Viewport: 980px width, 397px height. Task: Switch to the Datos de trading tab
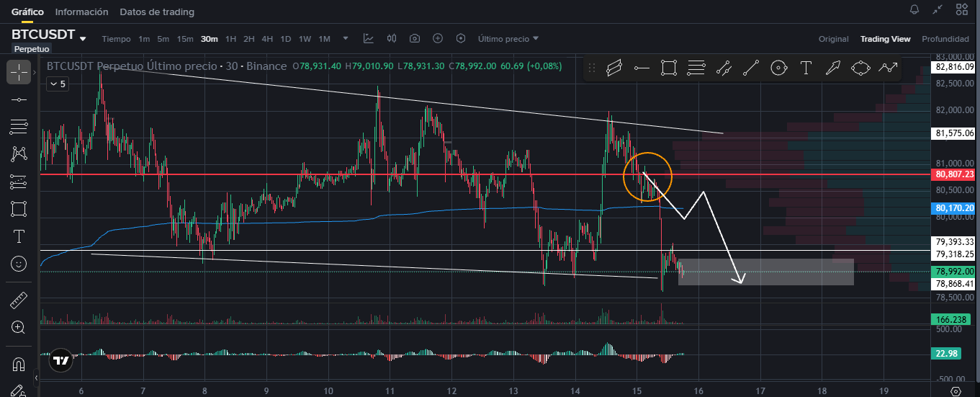[156, 12]
